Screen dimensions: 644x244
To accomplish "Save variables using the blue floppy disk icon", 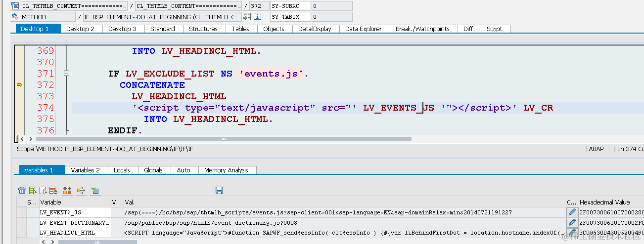I will [x=220, y=190].
